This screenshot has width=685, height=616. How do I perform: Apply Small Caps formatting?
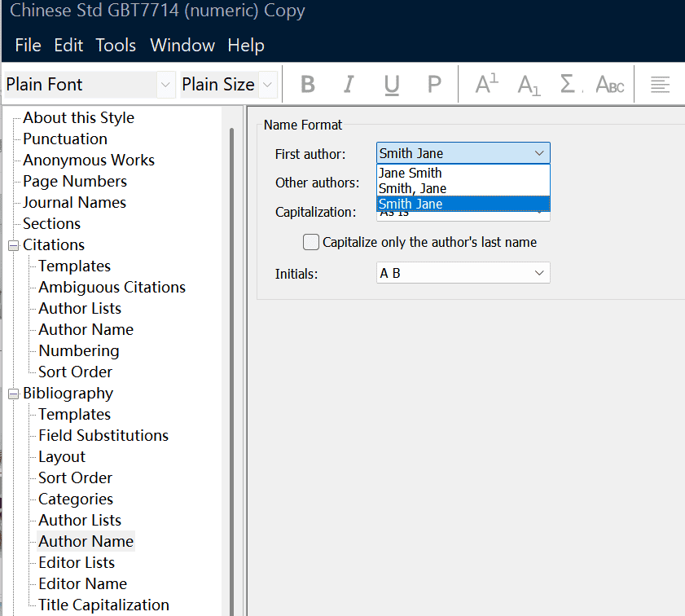tap(610, 84)
